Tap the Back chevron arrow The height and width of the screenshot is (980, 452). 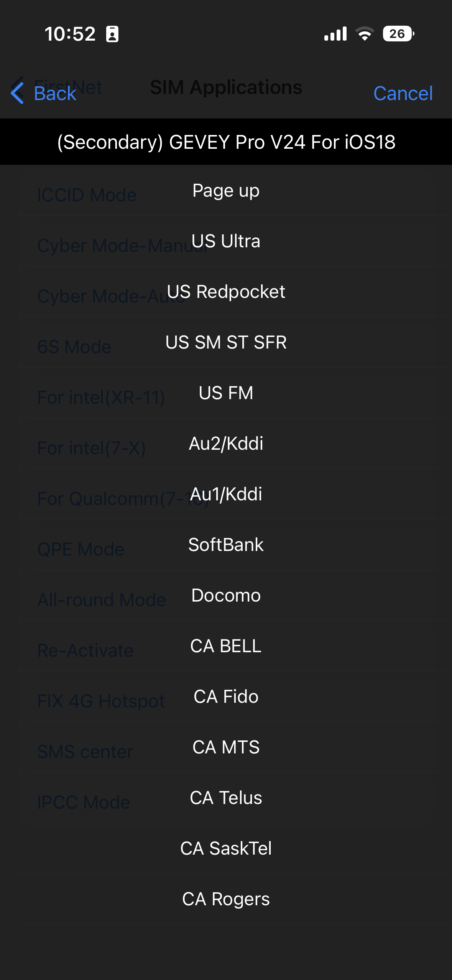tap(17, 93)
